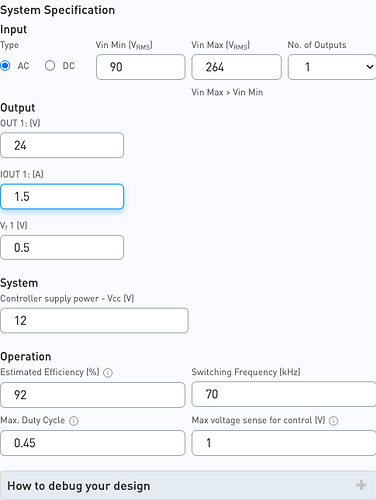The height and width of the screenshot is (500, 376).
Task: Click the Estimated Efficiency field showing 92
Action: coord(93,395)
